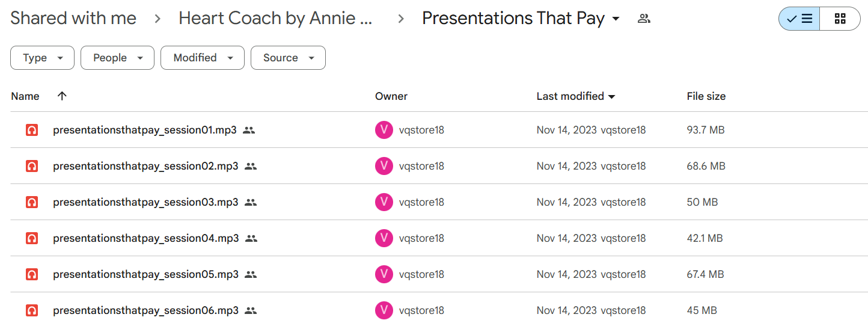Expand the Modified filter dropdown
Screen dimensions: 868x326
pyautogui.click(x=203, y=58)
